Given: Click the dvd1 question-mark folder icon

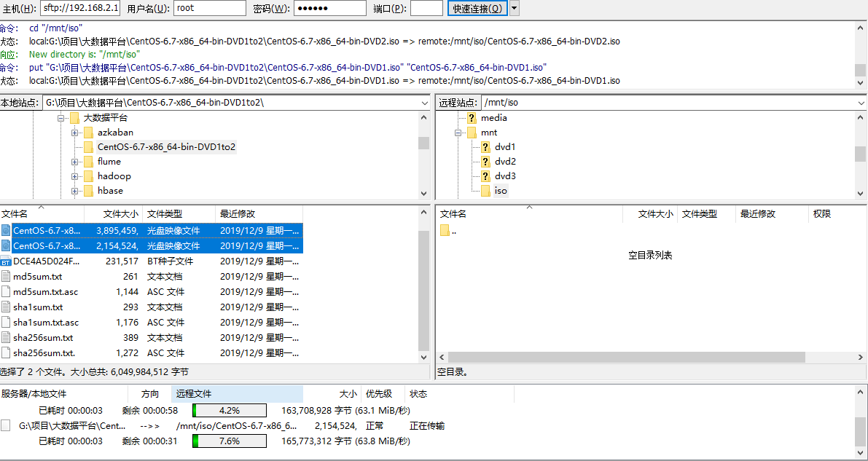Looking at the screenshot, I should pos(485,147).
